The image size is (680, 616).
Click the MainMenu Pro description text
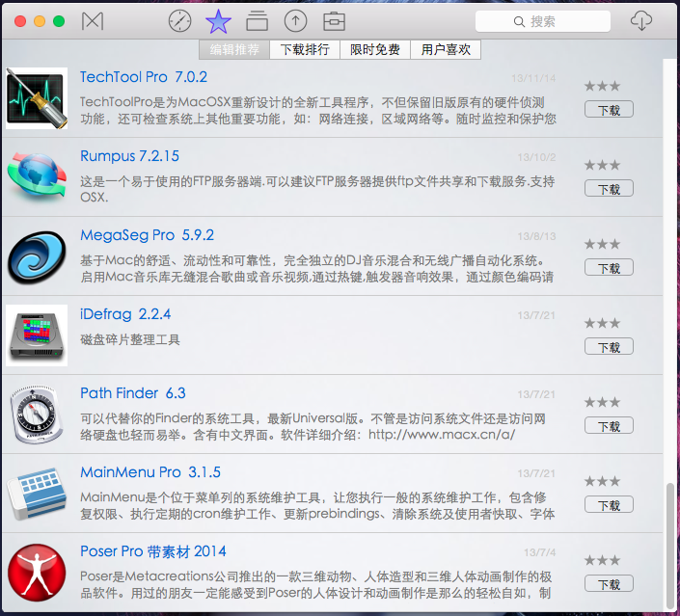pos(317,505)
